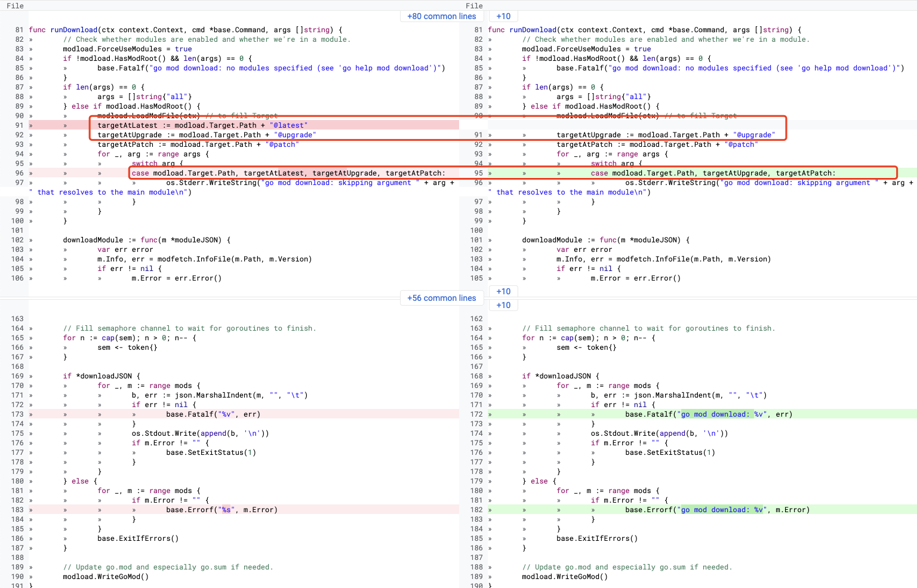Screen dimensions: 917x588
Task: Expand +10 lines just above right-pane line 162
Action: click(503, 305)
